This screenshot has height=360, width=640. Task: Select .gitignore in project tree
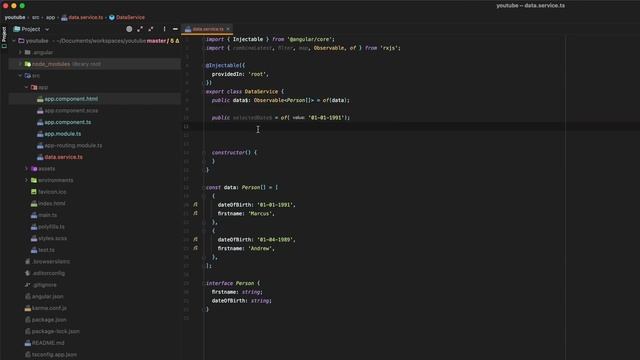pos(44,285)
